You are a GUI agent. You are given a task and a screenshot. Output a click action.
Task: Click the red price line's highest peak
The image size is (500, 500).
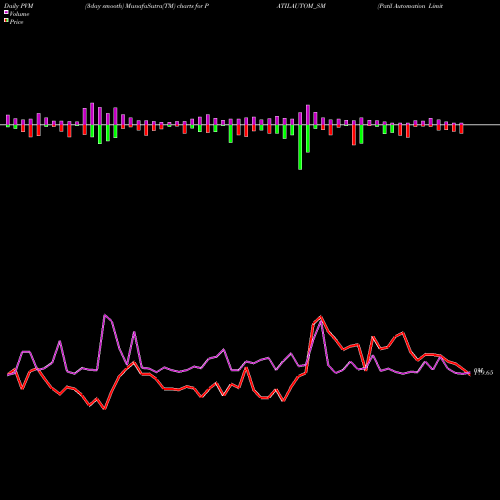pos(321,316)
